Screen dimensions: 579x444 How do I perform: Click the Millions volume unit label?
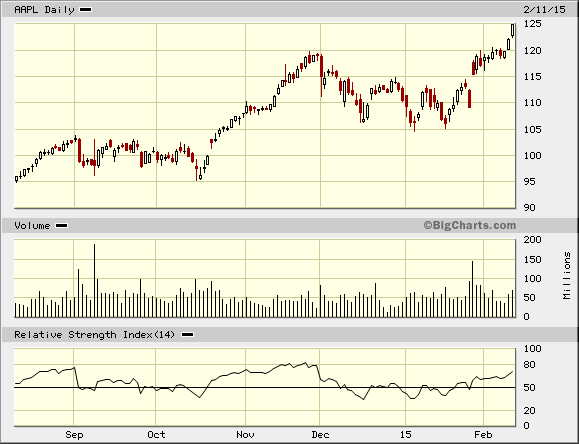coord(567,276)
